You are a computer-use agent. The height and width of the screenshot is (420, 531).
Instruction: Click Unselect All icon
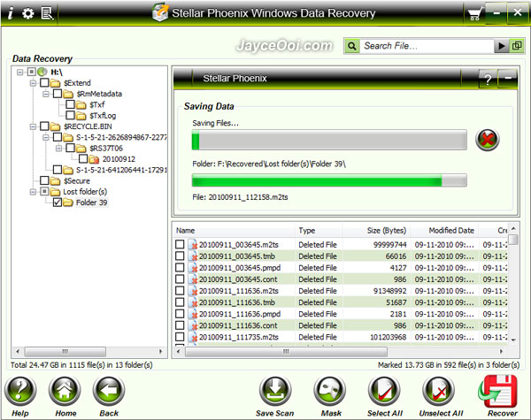pos(439,391)
